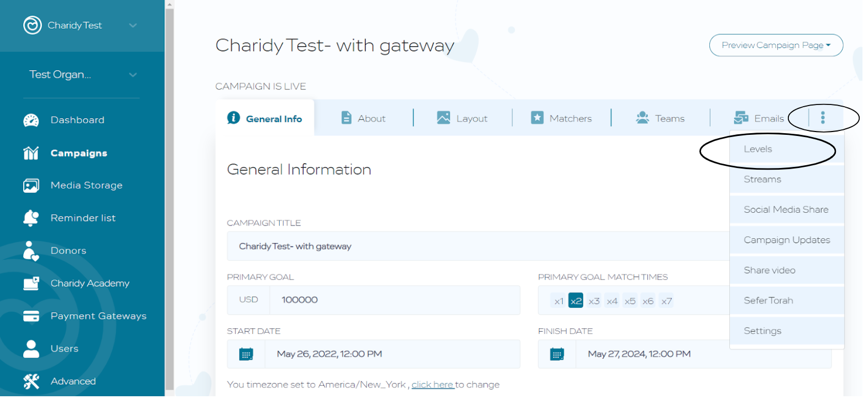Viewport: 868px width, 399px height.
Task: Select x1 match multiplier
Action: click(559, 301)
